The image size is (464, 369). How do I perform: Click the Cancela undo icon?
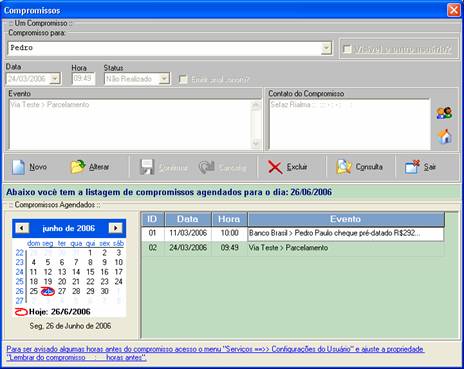(x=207, y=167)
